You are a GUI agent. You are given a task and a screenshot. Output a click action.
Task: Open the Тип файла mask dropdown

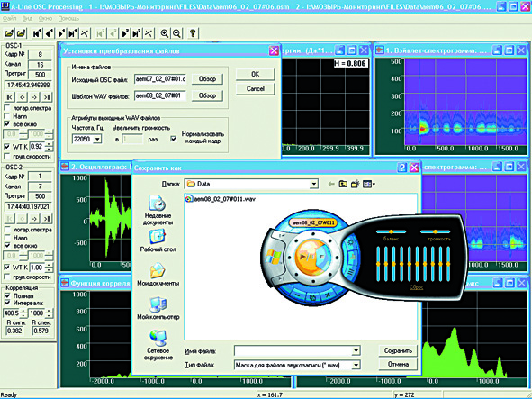coord(356,365)
